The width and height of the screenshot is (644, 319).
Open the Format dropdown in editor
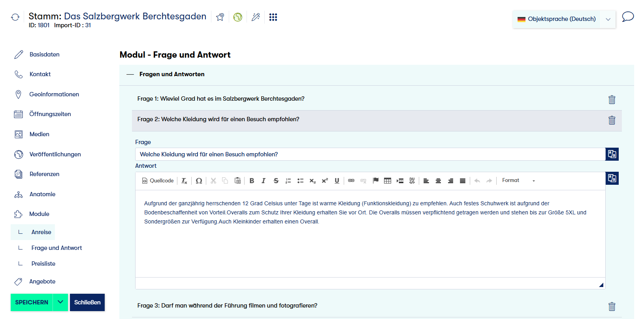pos(518,181)
